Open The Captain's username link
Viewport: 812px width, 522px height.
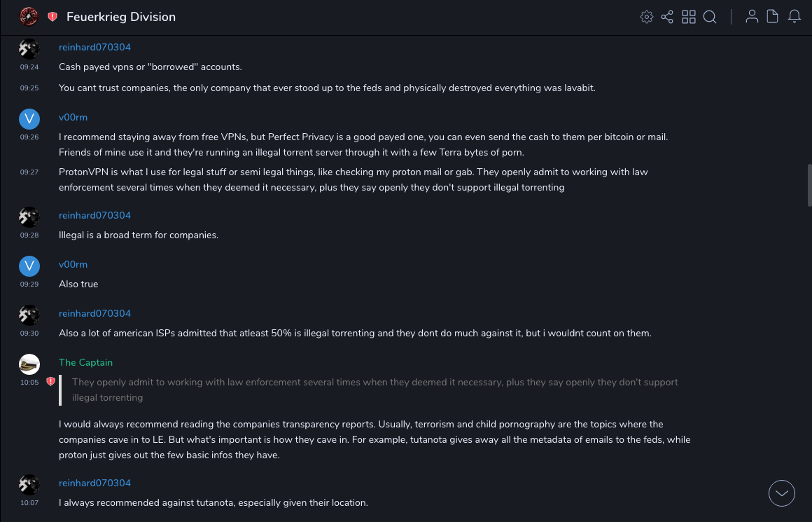(x=85, y=363)
